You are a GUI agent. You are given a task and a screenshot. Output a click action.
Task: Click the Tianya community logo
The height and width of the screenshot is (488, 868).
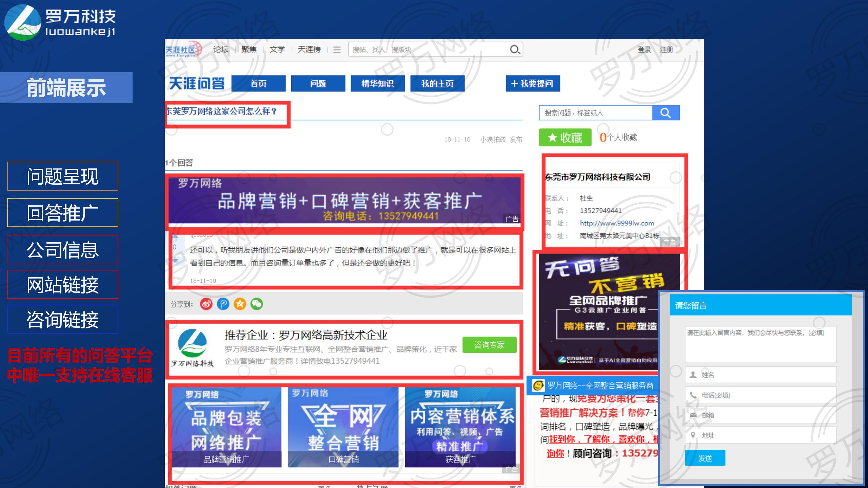183,49
